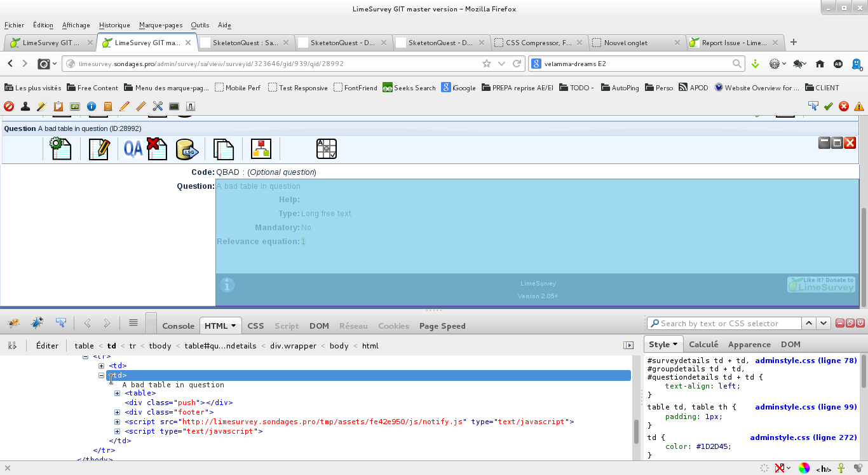Click the adminstyle.css (ligne 78) link
Image resolution: width=868 pixels, height=475 pixels.
pyautogui.click(x=806, y=361)
